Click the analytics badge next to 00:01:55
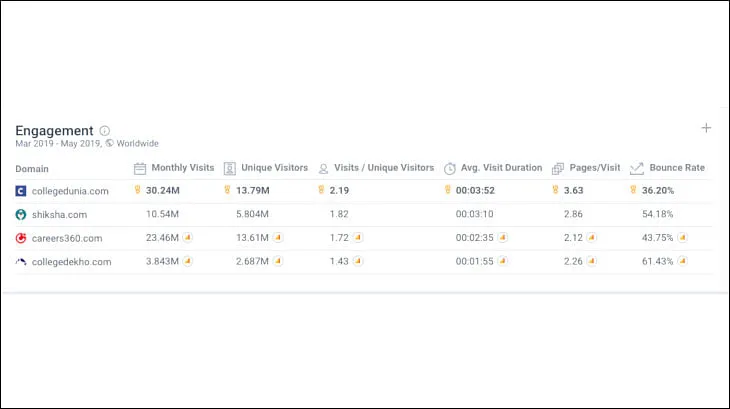 point(502,261)
